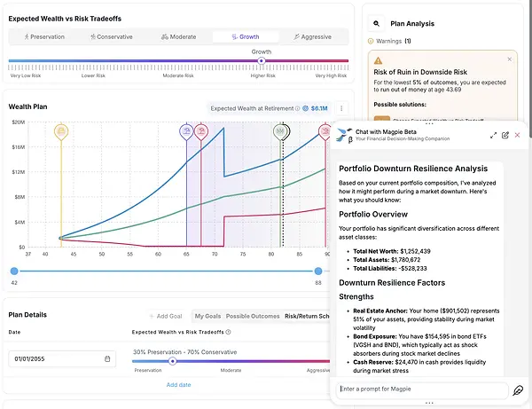Start a new chat with the edit icon
The width and height of the screenshot is (532, 409).
point(505,135)
